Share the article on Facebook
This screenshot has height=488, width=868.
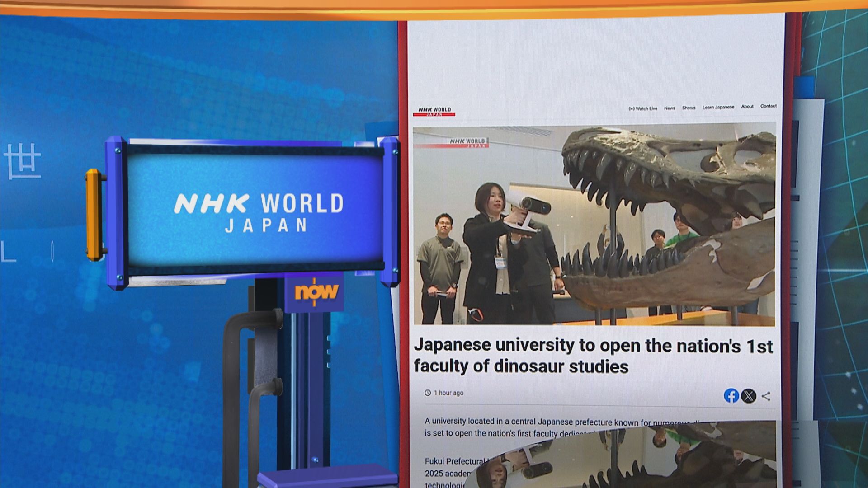click(x=731, y=396)
